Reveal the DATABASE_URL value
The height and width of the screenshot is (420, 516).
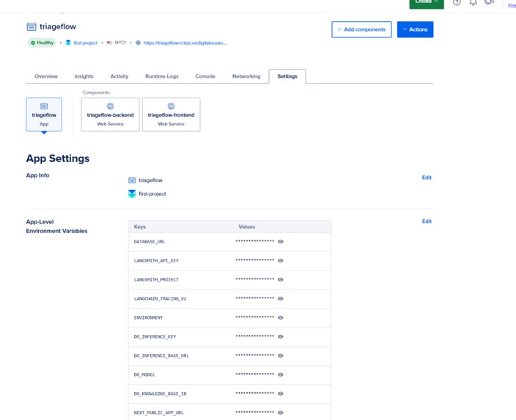click(281, 242)
